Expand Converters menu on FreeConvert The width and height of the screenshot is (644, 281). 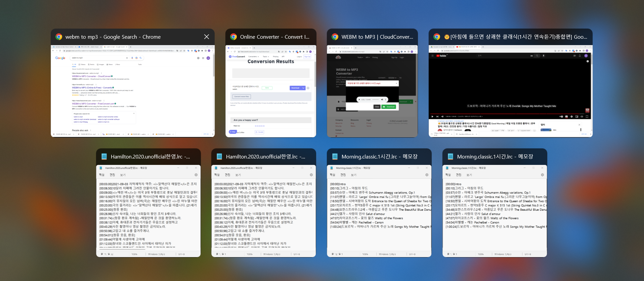tap(254, 57)
